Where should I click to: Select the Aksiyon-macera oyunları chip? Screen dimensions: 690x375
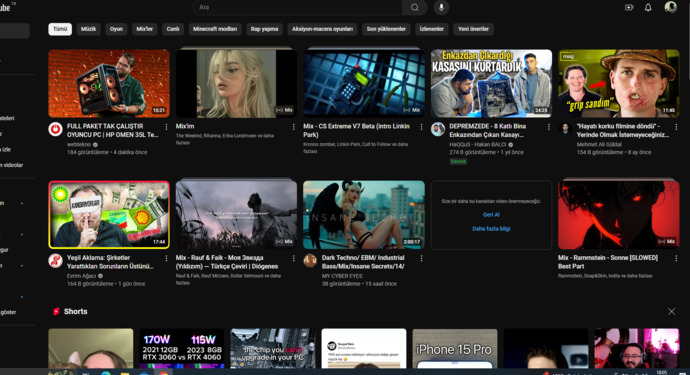click(323, 29)
